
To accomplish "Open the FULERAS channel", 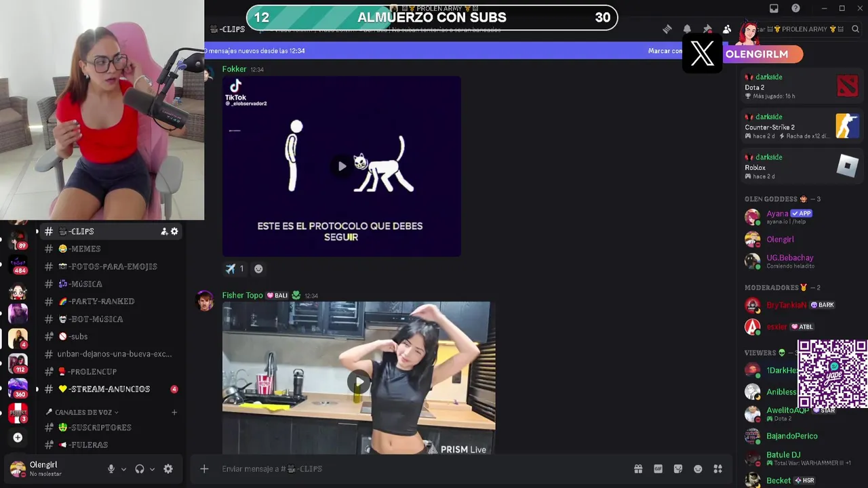I will pos(111,445).
